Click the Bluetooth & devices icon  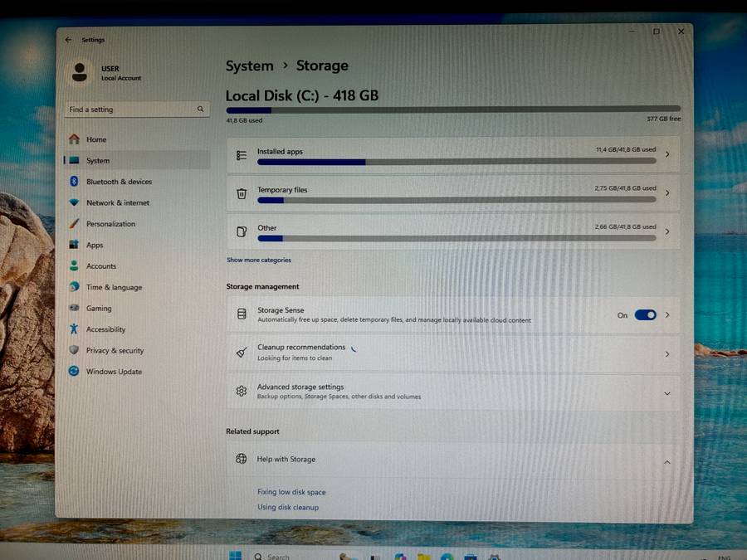(x=75, y=182)
